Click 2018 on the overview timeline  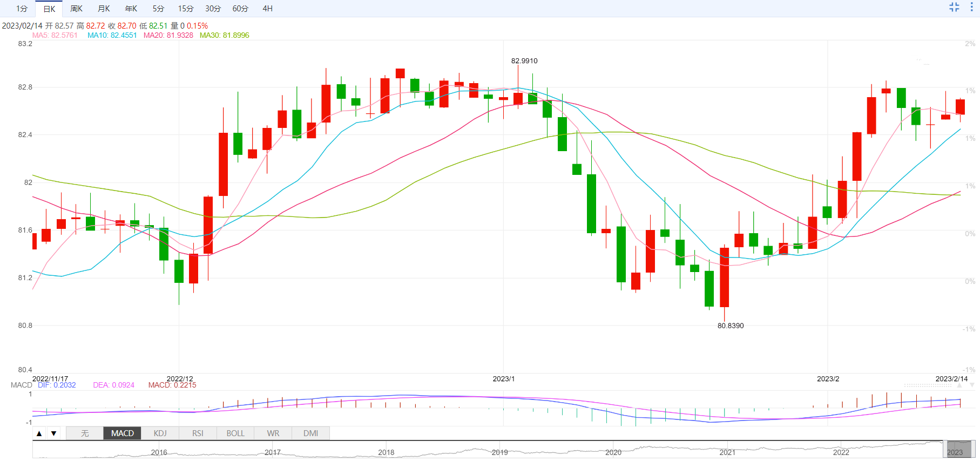386,452
